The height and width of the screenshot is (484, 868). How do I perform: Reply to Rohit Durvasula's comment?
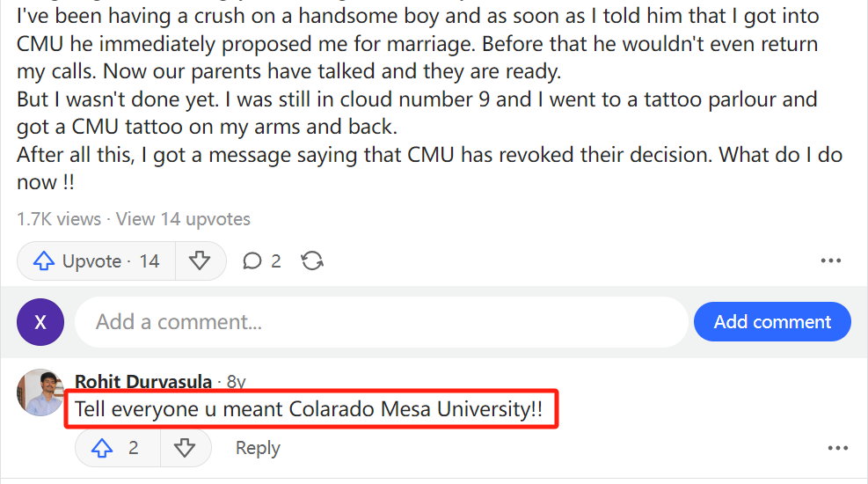[x=258, y=448]
